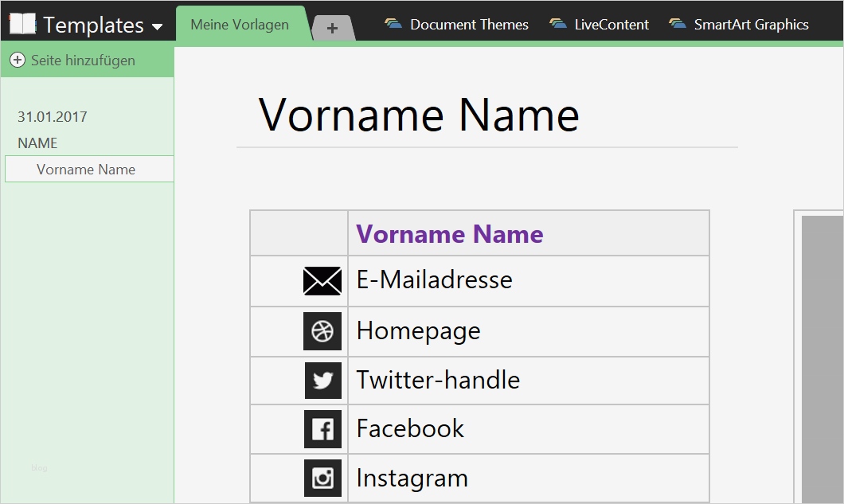
Task: Click the LiveContent notebook icon
Action: point(557,24)
